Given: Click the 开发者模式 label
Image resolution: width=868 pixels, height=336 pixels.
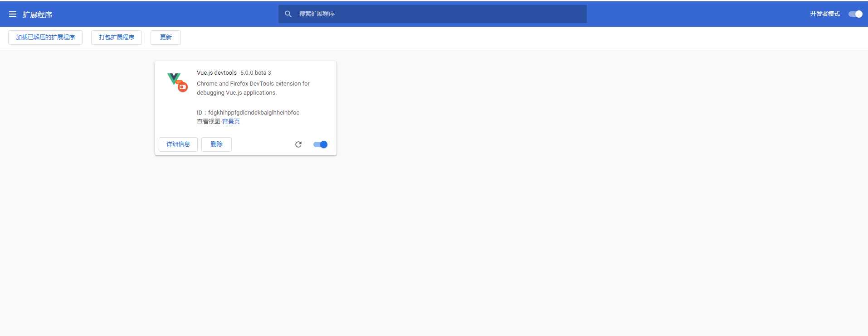Looking at the screenshot, I should click(x=825, y=14).
